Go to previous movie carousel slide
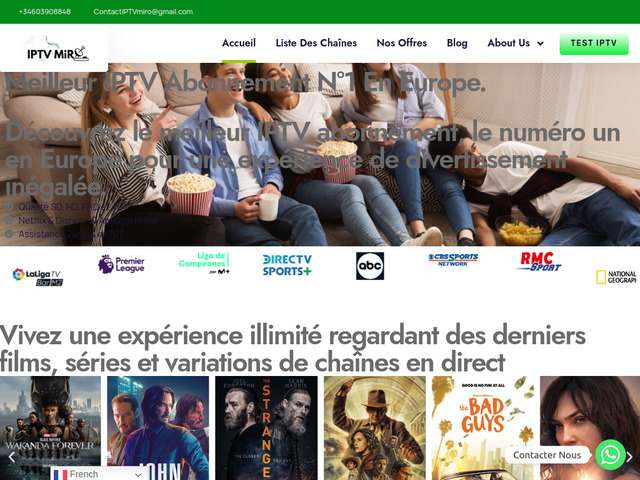Viewport: 640px width, 480px height. click(x=12, y=457)
